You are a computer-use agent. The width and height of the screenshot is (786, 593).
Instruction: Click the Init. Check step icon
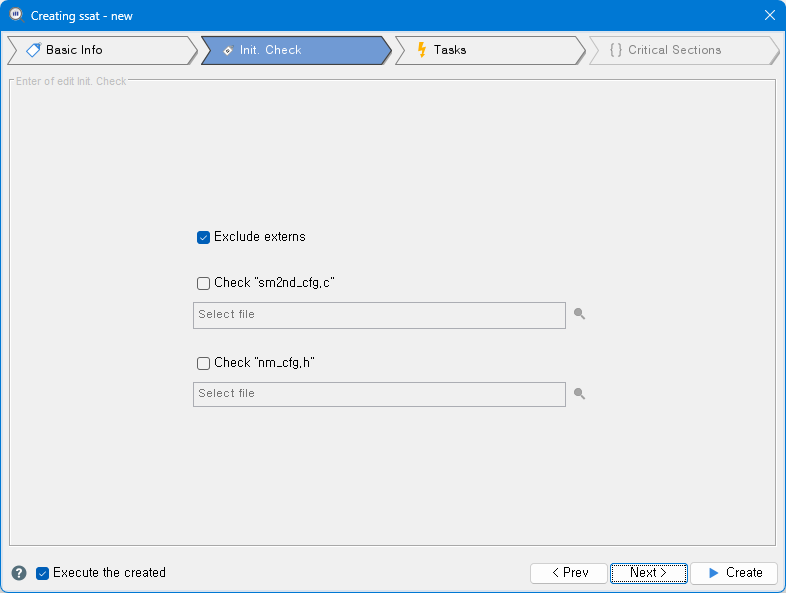228,50
